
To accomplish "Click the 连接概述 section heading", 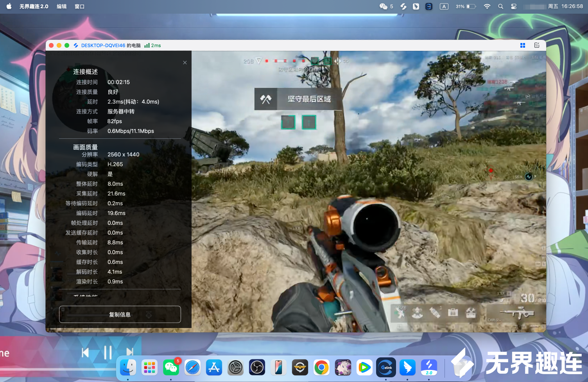I will click(85, 72).
